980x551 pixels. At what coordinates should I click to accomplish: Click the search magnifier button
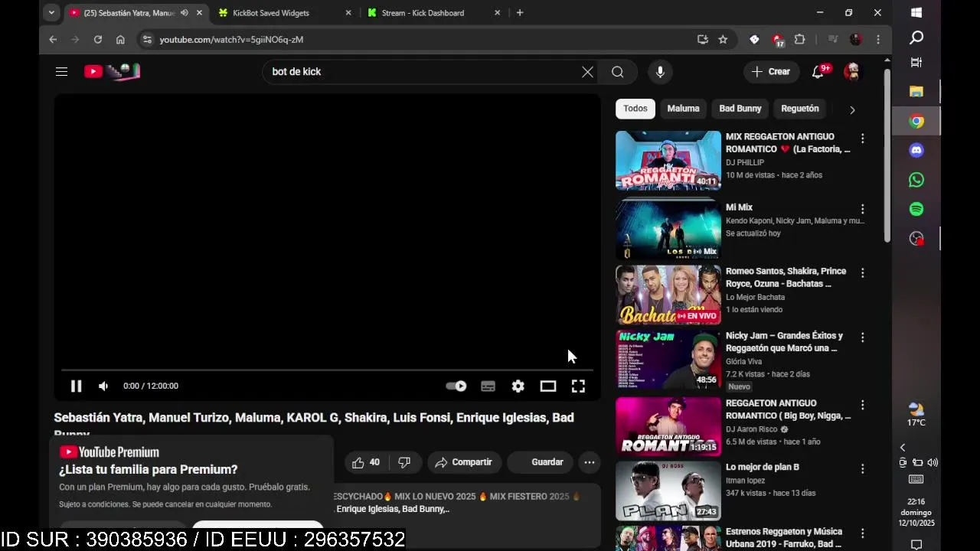[x=618, y=72]
